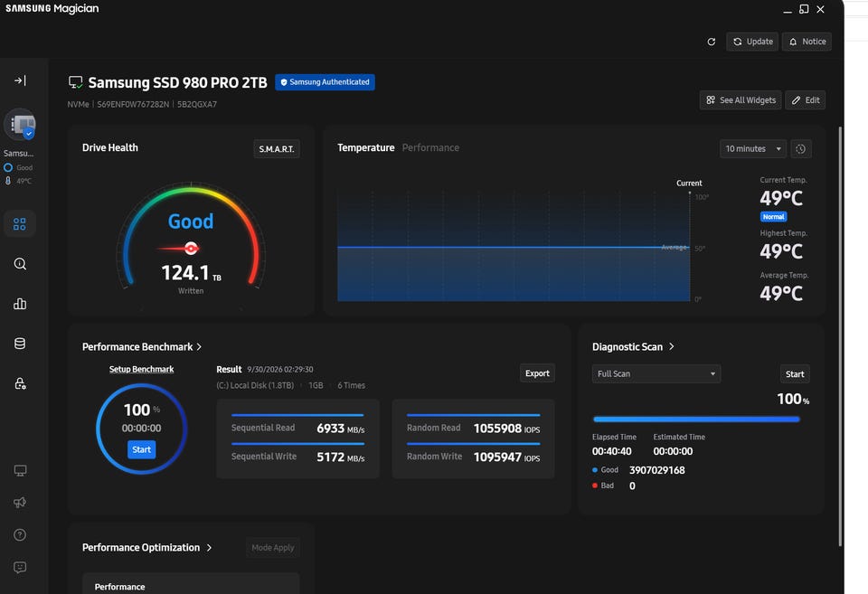Click the Update button
This screenshot has width=868, height=594.
(x=752, y=42)
